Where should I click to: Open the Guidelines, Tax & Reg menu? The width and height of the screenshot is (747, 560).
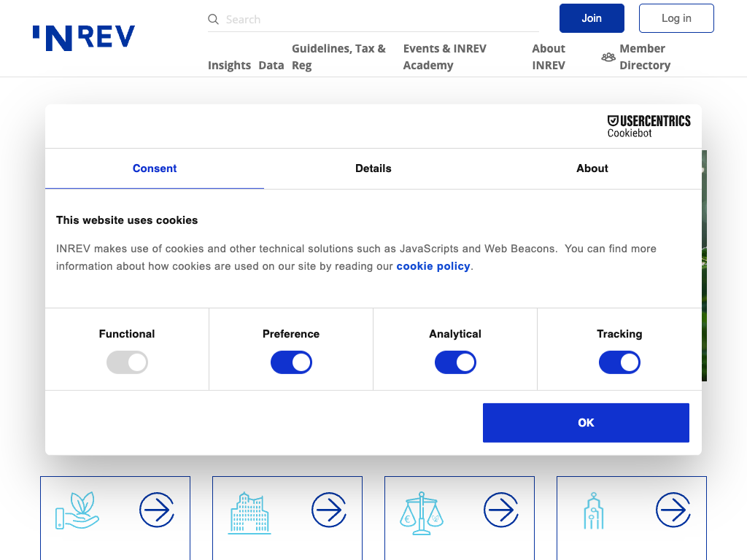338,57
